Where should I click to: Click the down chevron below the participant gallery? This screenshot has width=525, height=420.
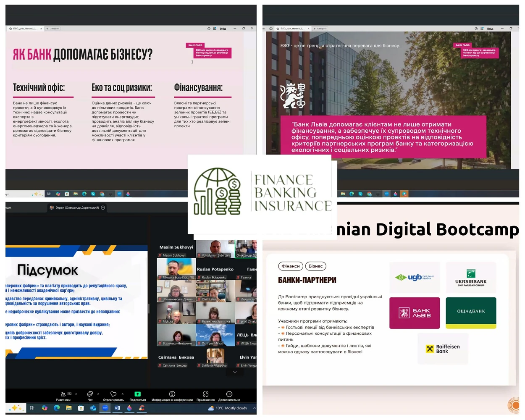coord(235,372)
